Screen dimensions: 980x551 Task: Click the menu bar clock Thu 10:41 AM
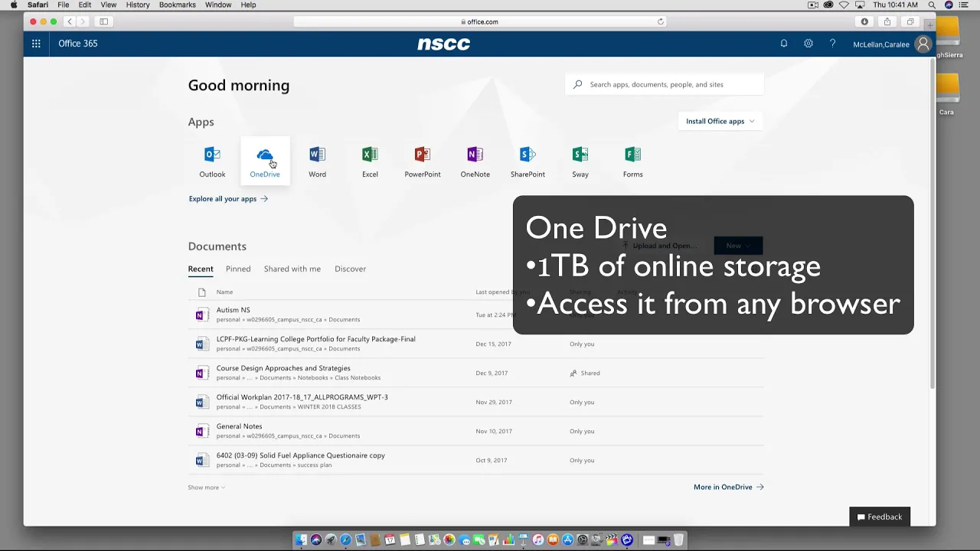895,5
